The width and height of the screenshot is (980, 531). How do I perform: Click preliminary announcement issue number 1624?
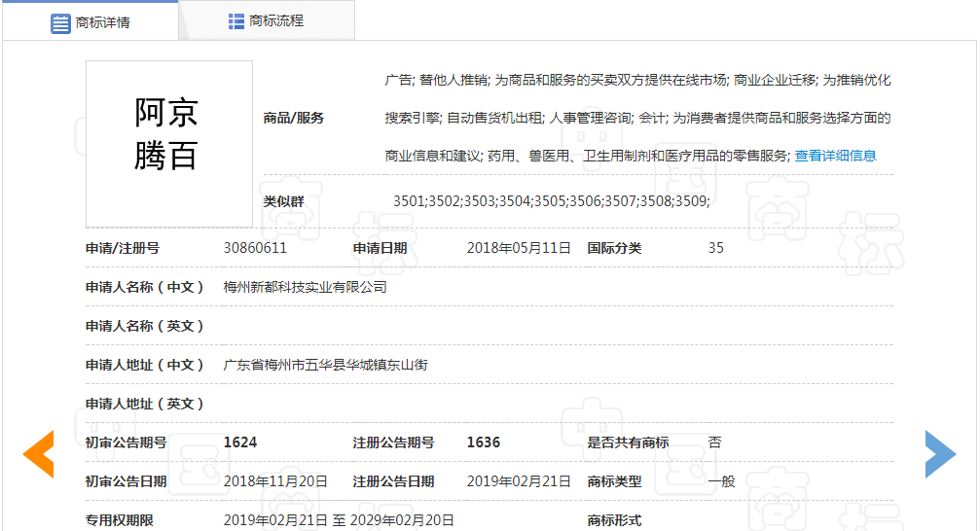pyautogui.click(x=240, y=442)
